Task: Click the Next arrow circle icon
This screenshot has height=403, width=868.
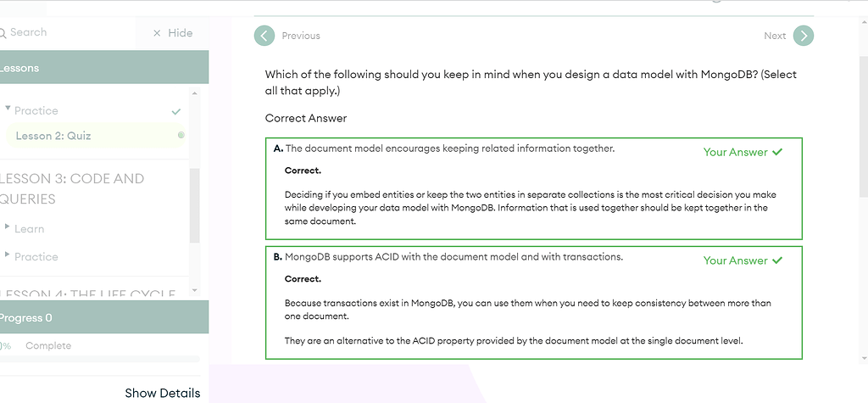Action: [x=804, y=36]
